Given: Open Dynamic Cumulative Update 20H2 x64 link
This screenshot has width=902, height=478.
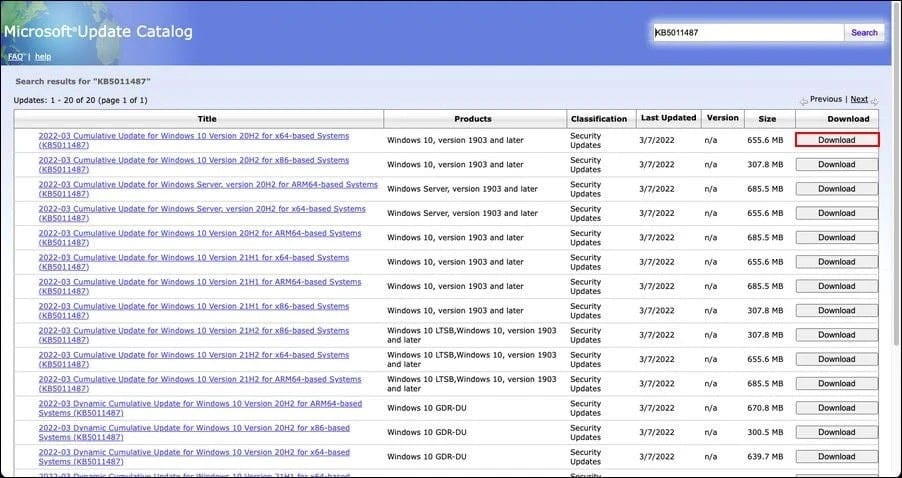Looking at the screenshot, I should [x=194, y=457].
